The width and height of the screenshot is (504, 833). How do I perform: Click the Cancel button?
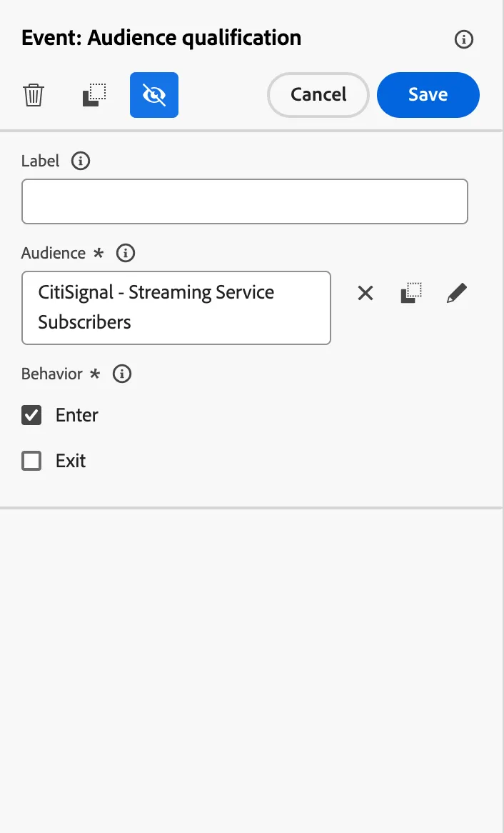coord(318,94)
